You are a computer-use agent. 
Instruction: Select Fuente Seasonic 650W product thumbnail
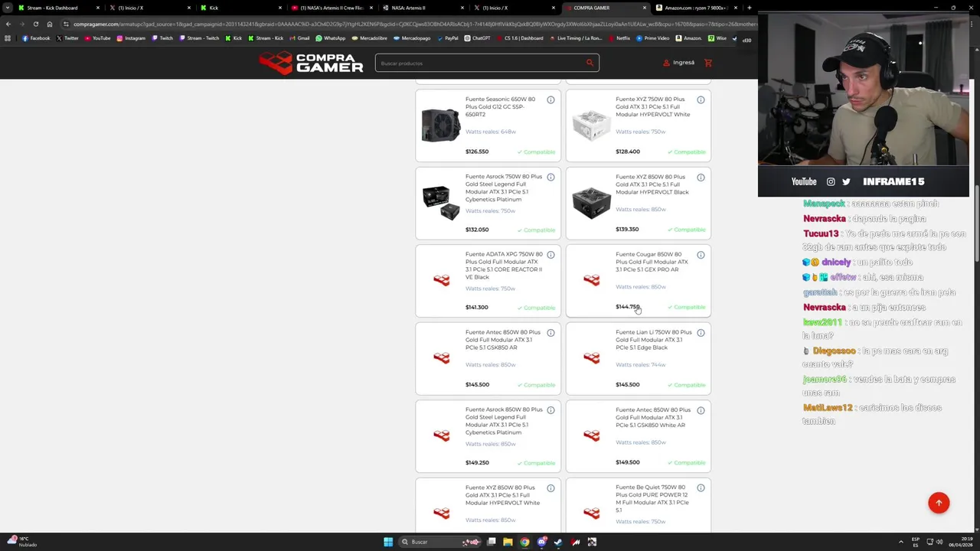[440, 126]
